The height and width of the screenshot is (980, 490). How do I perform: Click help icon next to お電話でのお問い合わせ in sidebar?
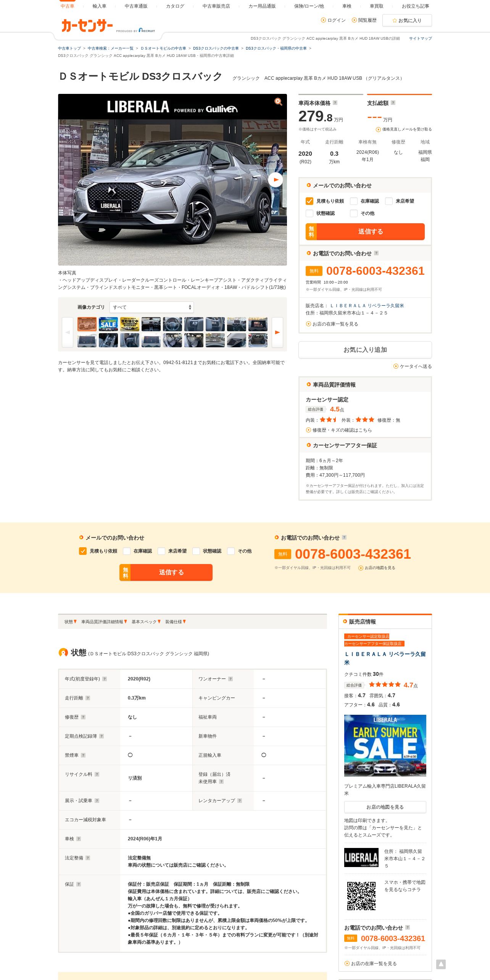pyautogui.click(x=376, y=253)
